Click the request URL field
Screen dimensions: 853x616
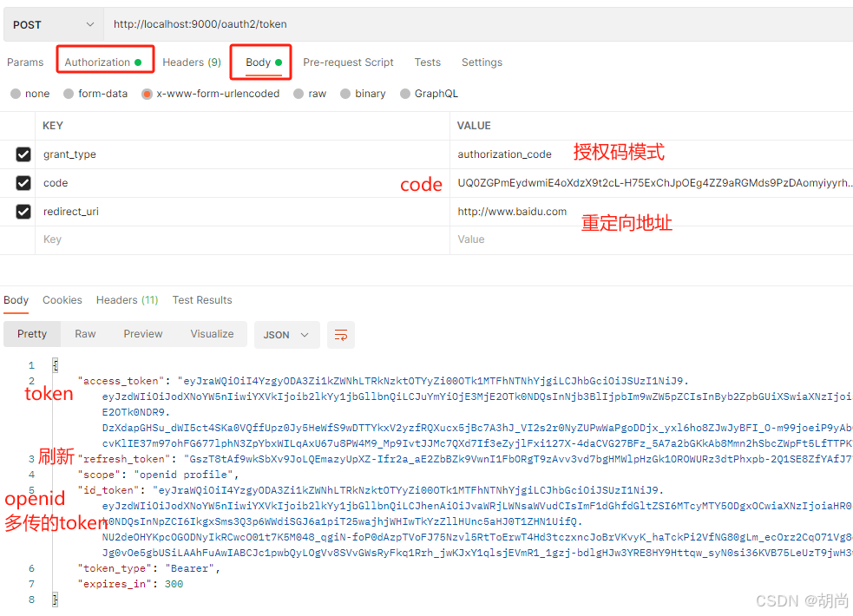tap(479, 24)
